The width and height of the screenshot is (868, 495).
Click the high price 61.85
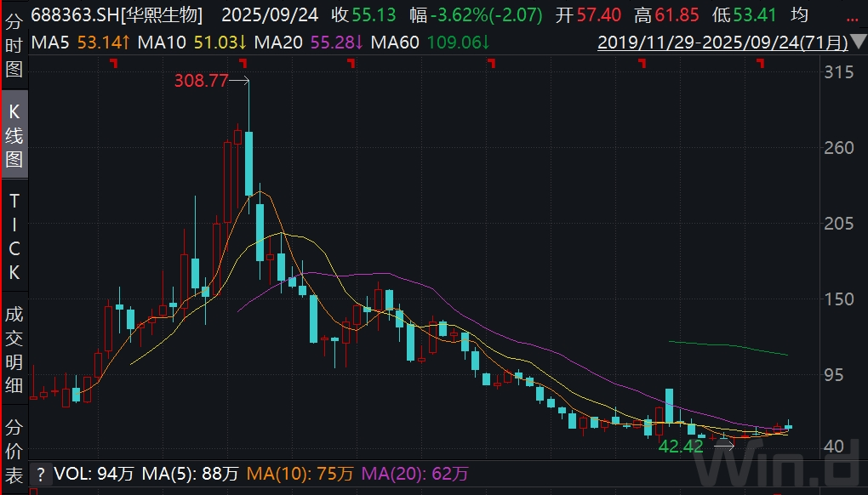pos(677,15)
